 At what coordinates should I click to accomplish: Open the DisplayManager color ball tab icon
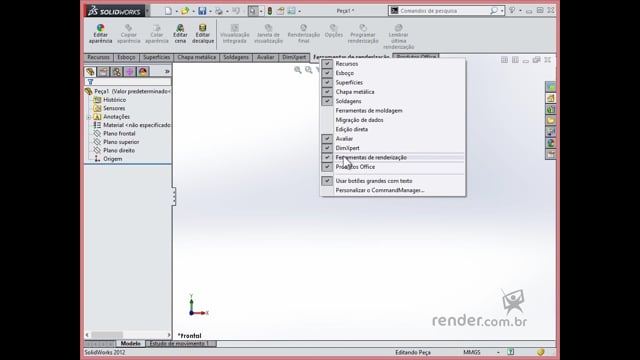[142, 72]
